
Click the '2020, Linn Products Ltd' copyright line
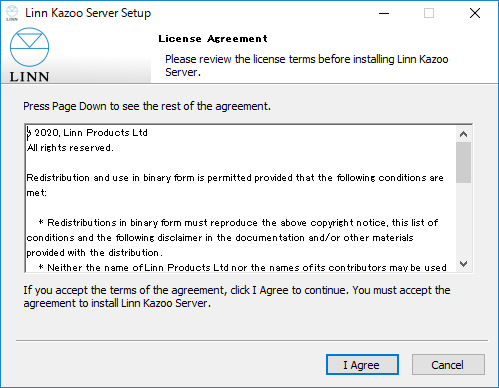pos(90,133)
